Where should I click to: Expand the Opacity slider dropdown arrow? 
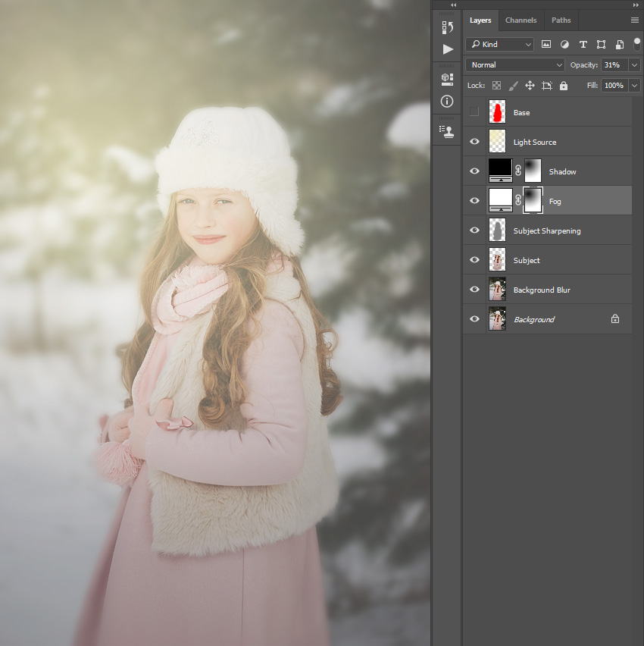(x=635, y=65)
